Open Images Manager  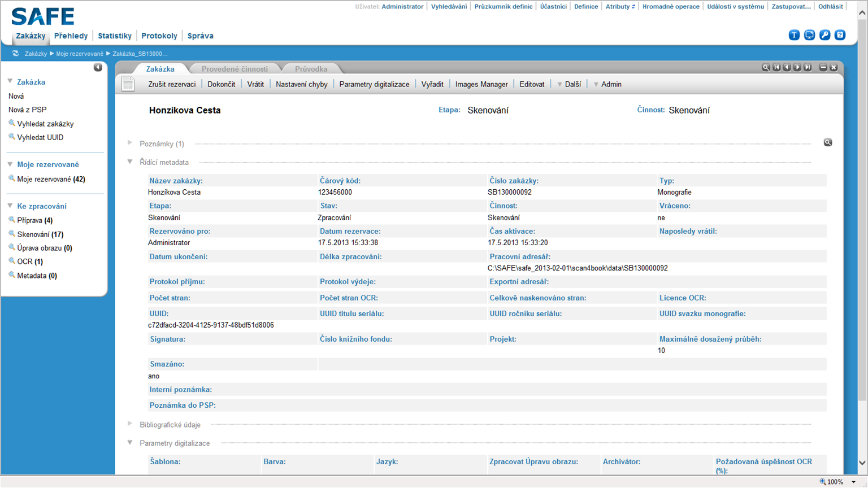481,84
